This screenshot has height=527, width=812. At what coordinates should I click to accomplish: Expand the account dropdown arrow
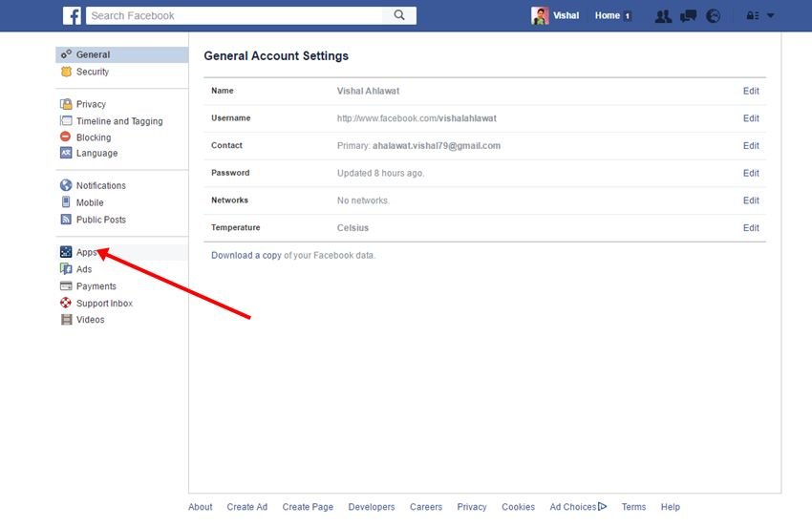pyautogui.click(x=771, y=15)
